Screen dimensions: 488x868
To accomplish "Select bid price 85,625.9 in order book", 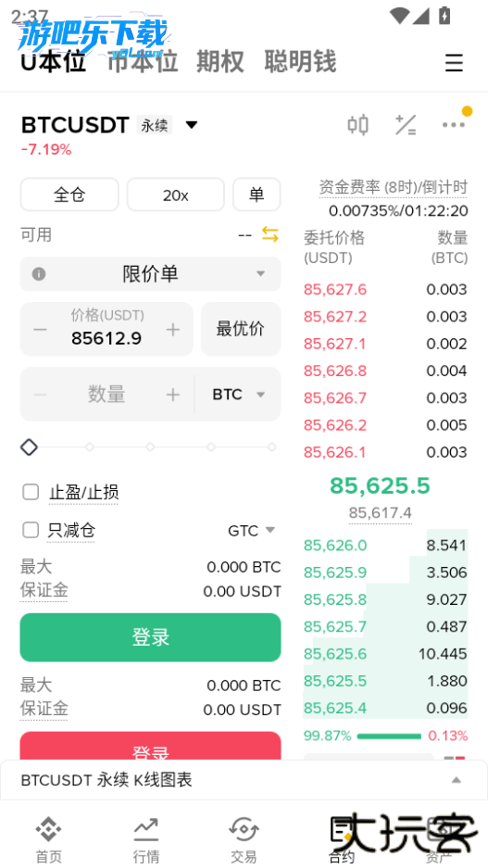I will tap(335, 572).
